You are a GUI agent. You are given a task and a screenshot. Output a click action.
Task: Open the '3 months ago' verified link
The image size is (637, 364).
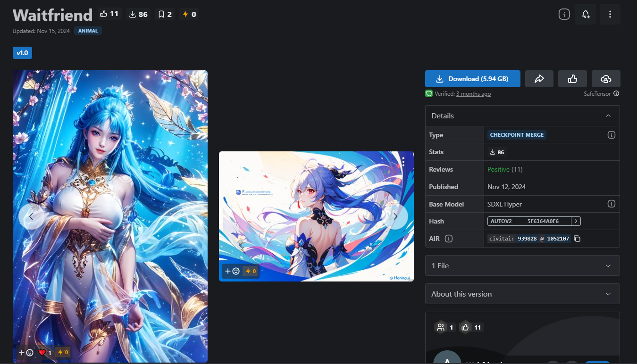click(473, 94)
